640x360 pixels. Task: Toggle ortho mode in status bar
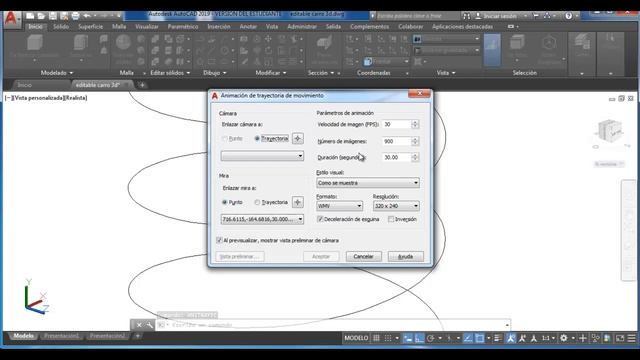[419, 338]
